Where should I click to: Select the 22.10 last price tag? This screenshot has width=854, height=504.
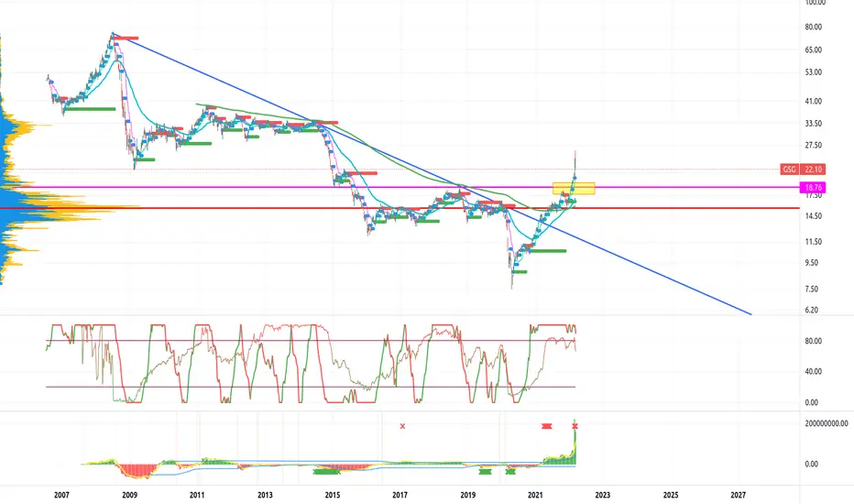(813, 170)
